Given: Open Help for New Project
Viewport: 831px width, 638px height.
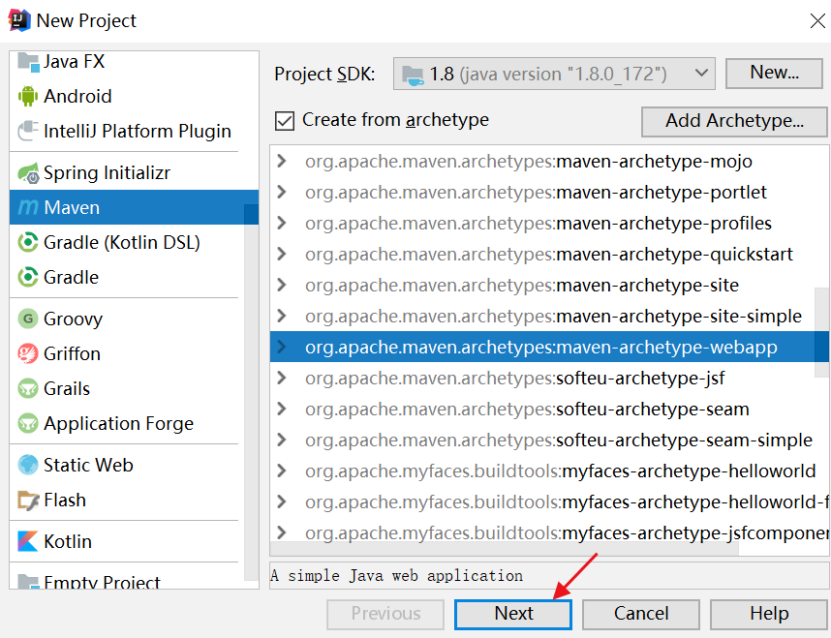Looking at the screenshot, I should point(768,614).
